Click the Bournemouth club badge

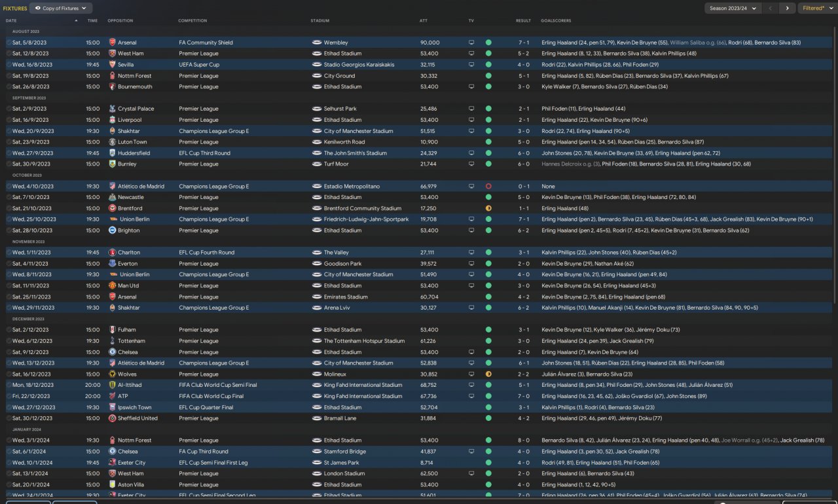pyautogui.click(x=112, y=87)
